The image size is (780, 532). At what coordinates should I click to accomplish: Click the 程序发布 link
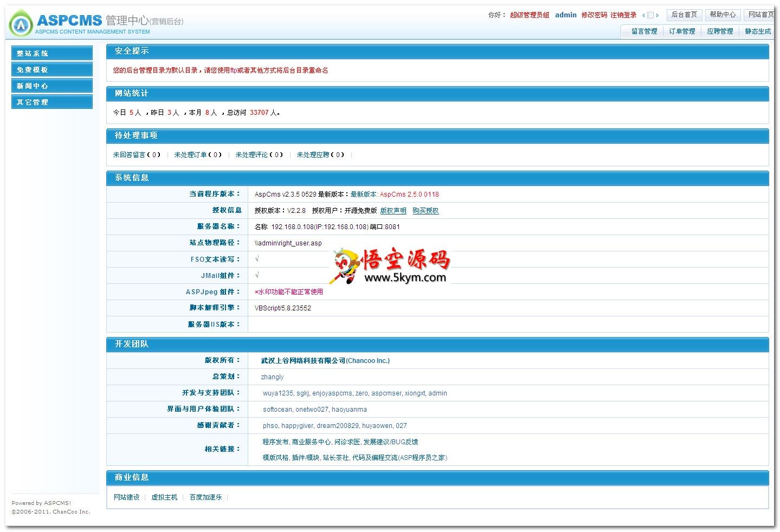[275, 442]
